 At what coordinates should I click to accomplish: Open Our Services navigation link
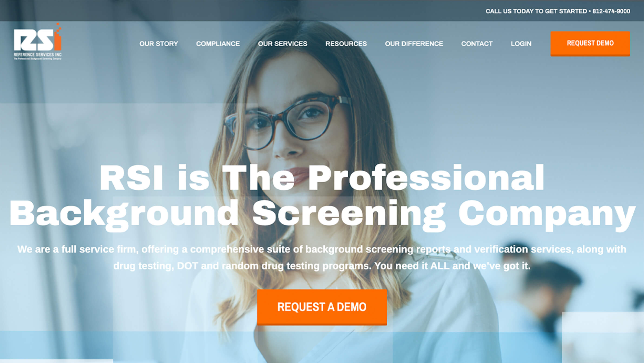coord(283,44)
